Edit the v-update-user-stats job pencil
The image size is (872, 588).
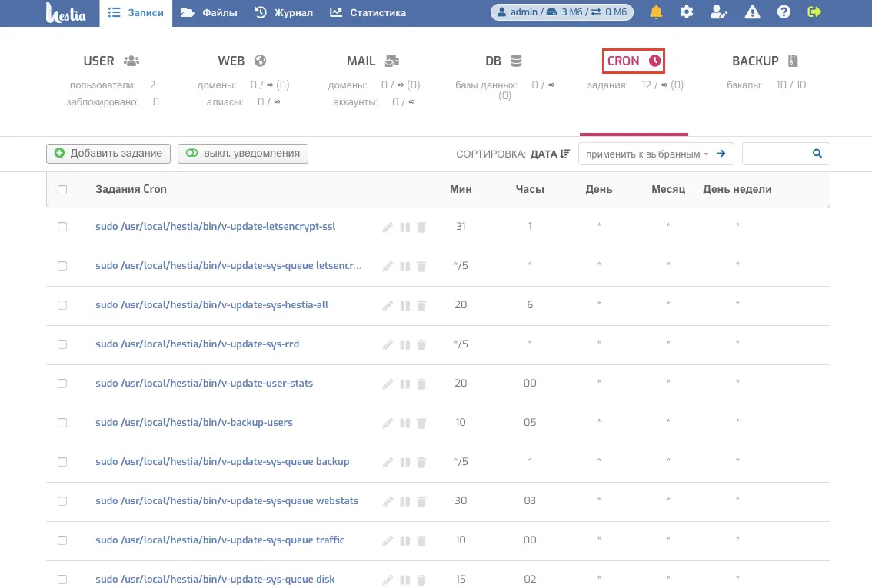[388, 384]
